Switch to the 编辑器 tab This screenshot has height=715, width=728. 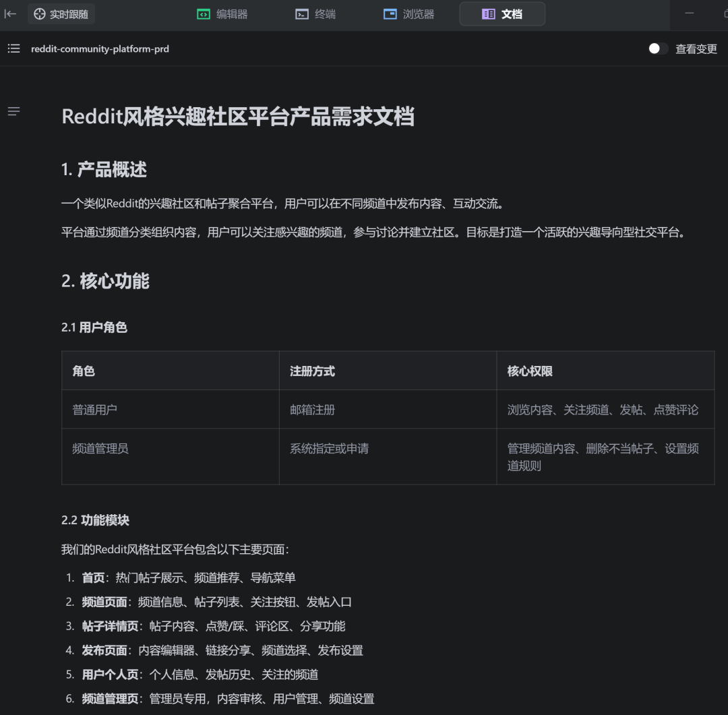click(222, 14)
